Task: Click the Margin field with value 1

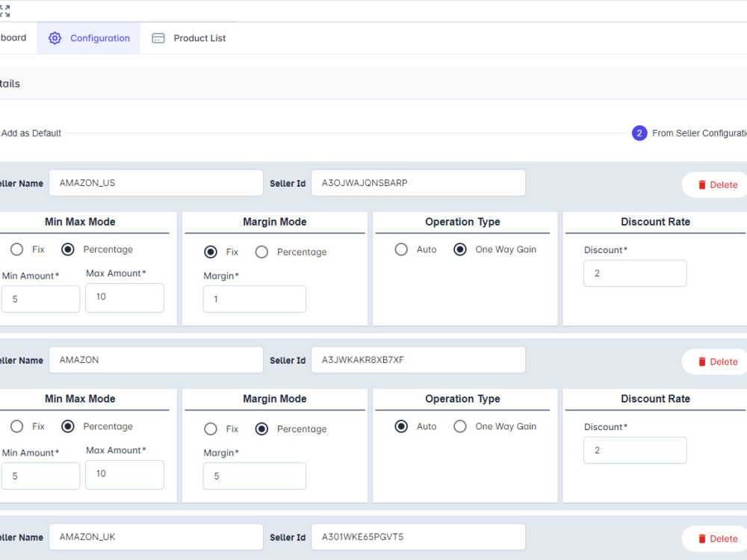Action: click(255, 299)
